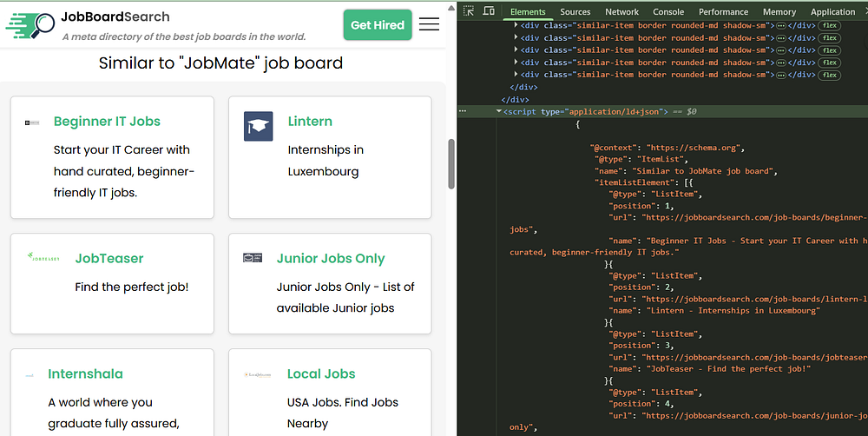The height and width of the screenshot is (436, 868).
Task: Activate the DevTools inspect element picker
Action: (469, 11)
